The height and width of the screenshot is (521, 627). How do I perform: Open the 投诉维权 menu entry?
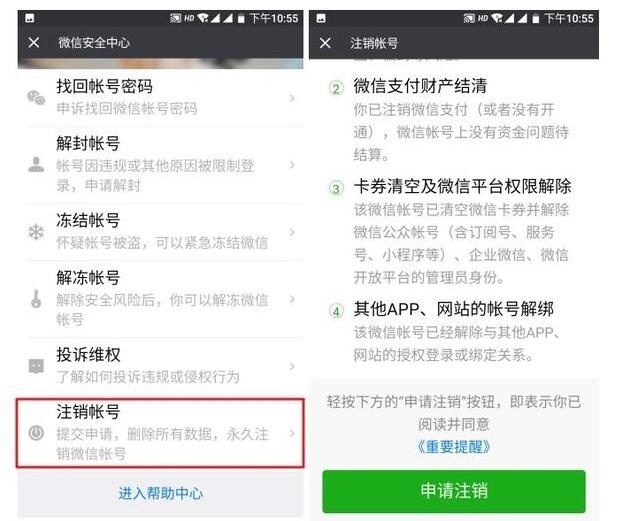[x=161, y=365]
